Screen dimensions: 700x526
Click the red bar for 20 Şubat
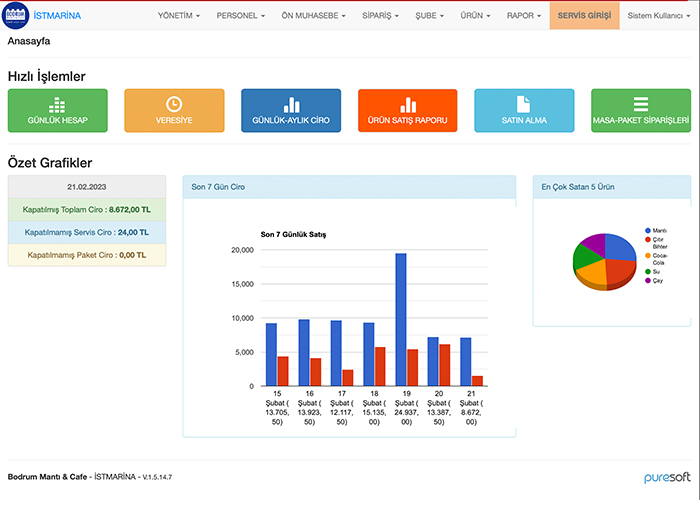[445, 365]
